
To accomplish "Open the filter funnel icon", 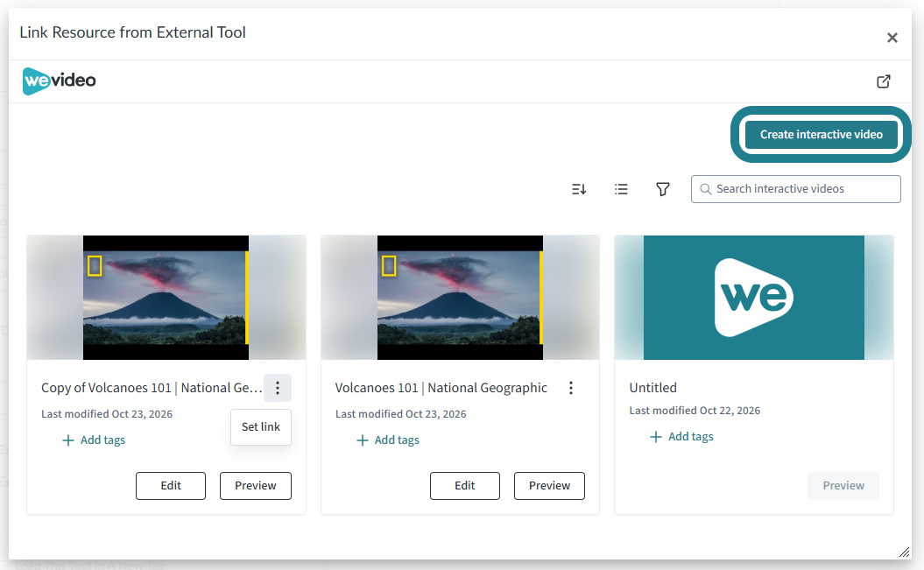I will [663, 189].
